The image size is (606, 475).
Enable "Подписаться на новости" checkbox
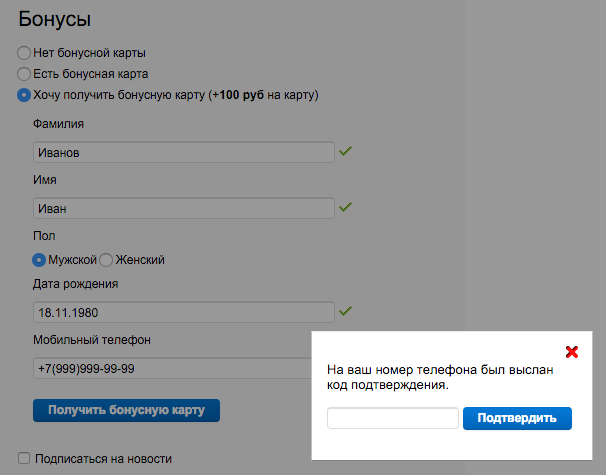point(24,460)
